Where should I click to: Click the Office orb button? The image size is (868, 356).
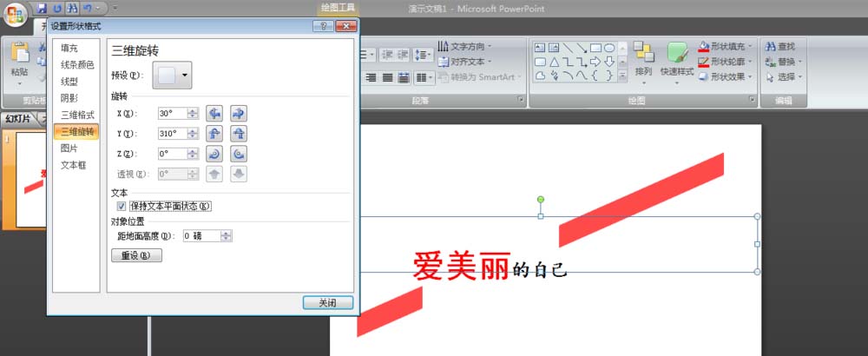click(16, 15)
